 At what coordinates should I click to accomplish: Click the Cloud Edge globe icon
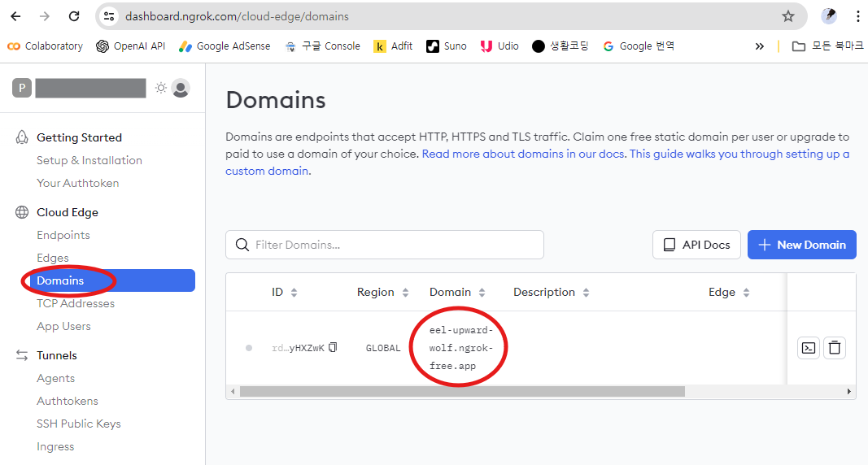(x=22, y=212)
